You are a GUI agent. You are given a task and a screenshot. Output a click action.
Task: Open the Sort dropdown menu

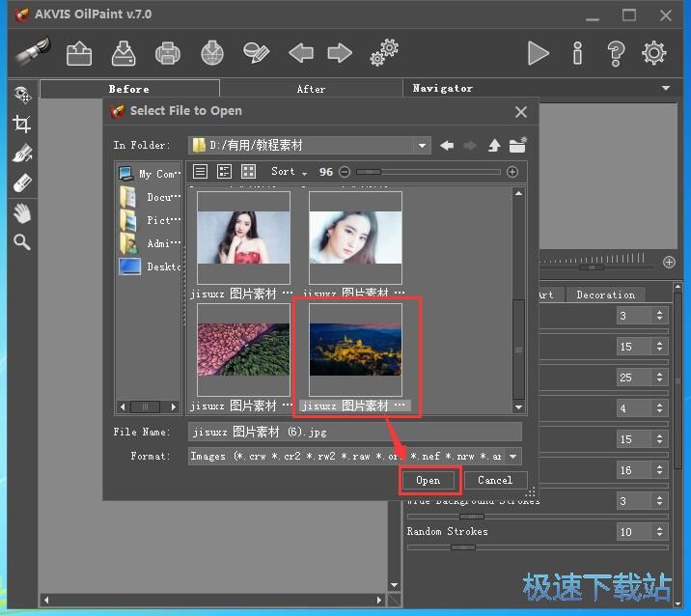pyautogui.click(x=289, y=172)
